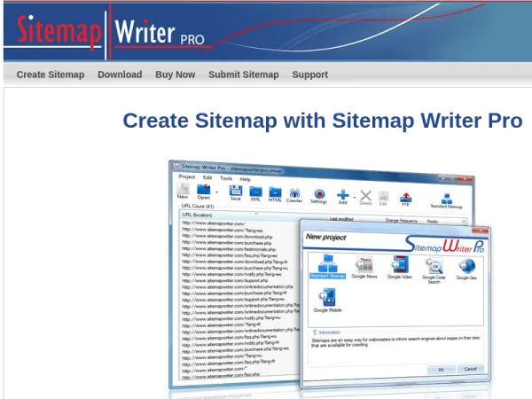532x399 pixels.
Task: Select the Google Geo project type icon
Action: tap(466, 269)
